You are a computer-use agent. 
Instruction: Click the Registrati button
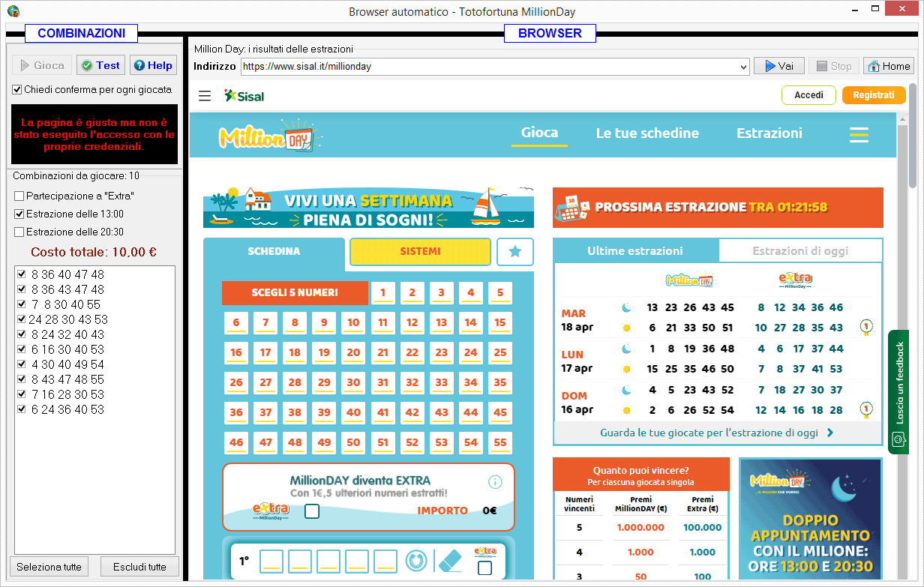tap(873, 95)
